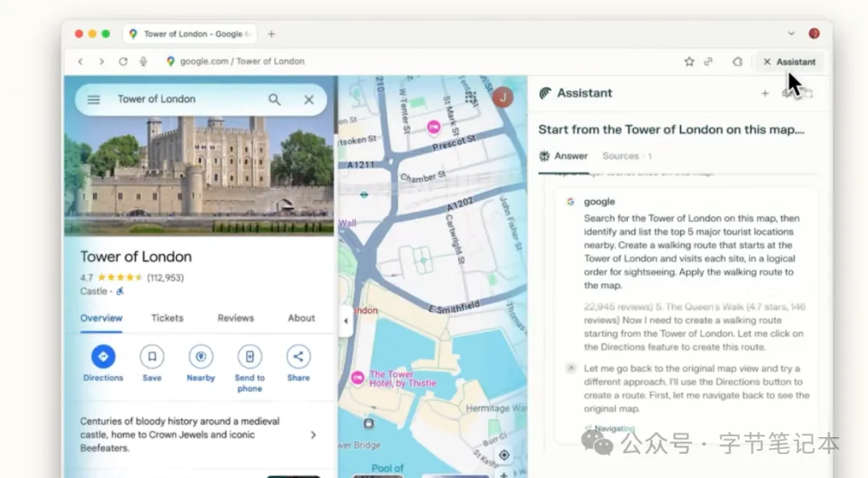
Task: Click the Google account avatar J
Action: tap(502, 97)
